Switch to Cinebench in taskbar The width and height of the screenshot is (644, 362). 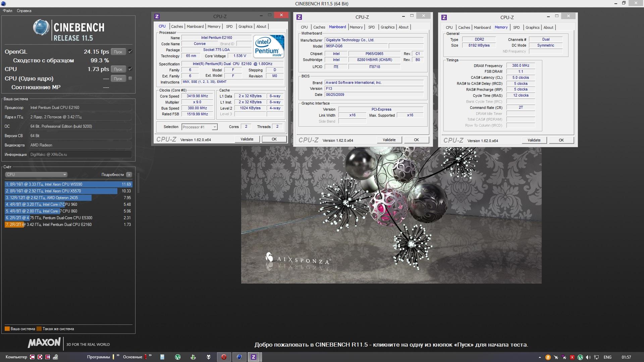pos(239,357)
